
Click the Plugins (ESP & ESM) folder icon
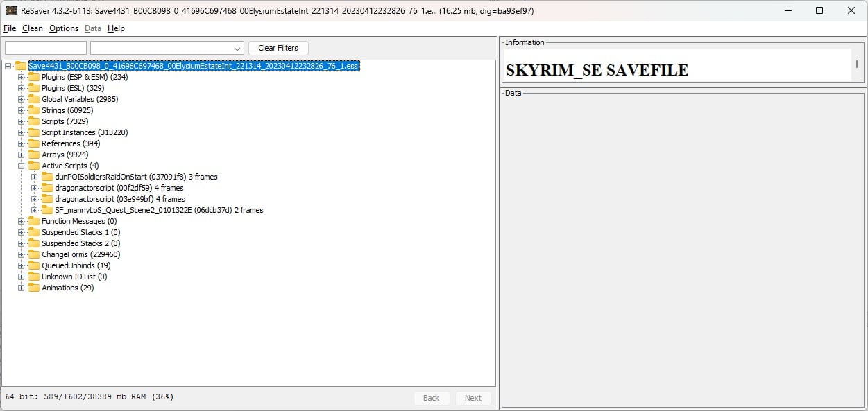[x=33, y=77]
